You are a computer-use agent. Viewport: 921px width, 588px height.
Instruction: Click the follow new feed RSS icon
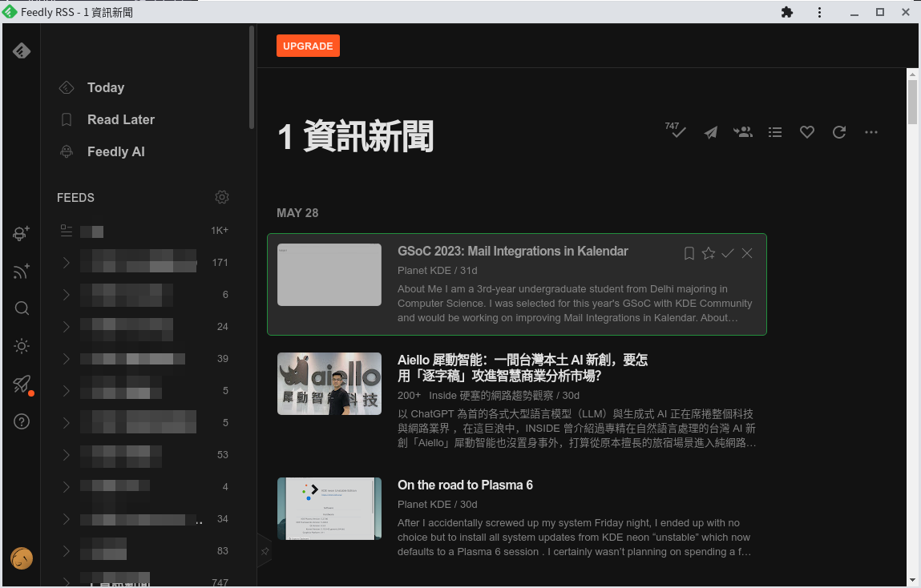pyautogui.click(x=22, y=271)
